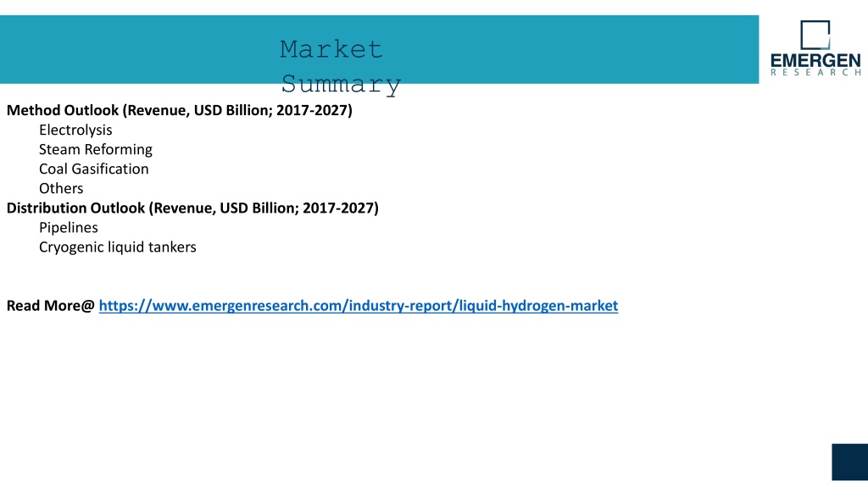Click the 'Method Outlook (Revenue, USD Billion; 2017-2027)' heading
This screenshot has width=868, height=488.
click(180, 110)
